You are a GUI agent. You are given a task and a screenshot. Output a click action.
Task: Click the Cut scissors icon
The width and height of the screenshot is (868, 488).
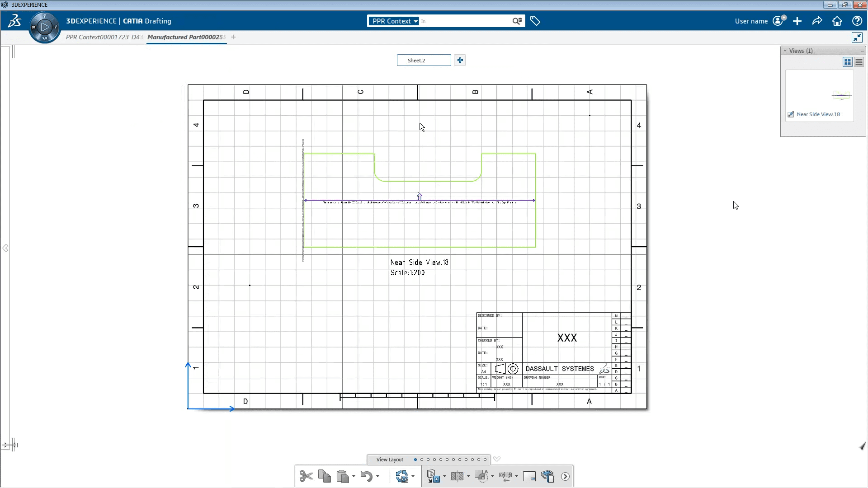pos(306,476)
